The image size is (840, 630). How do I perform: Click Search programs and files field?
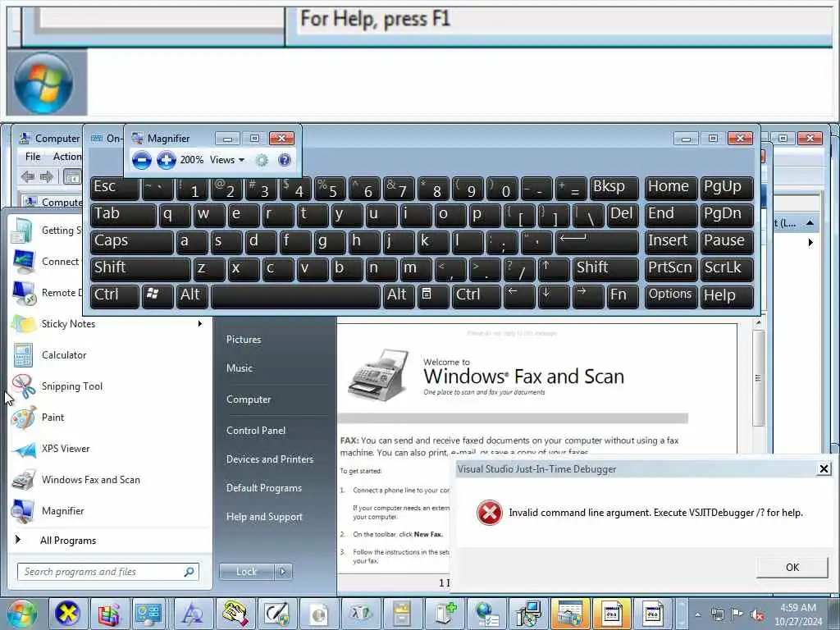pyautogui.click(x=108, y=572)
